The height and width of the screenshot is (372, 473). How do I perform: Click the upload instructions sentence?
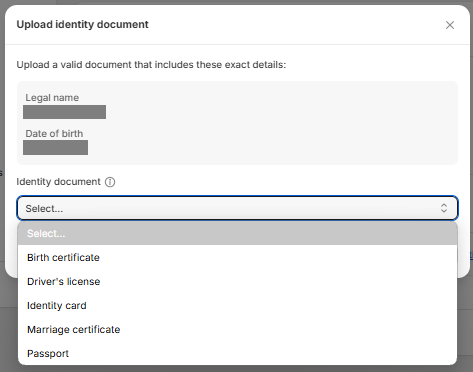tap(151, 65)
